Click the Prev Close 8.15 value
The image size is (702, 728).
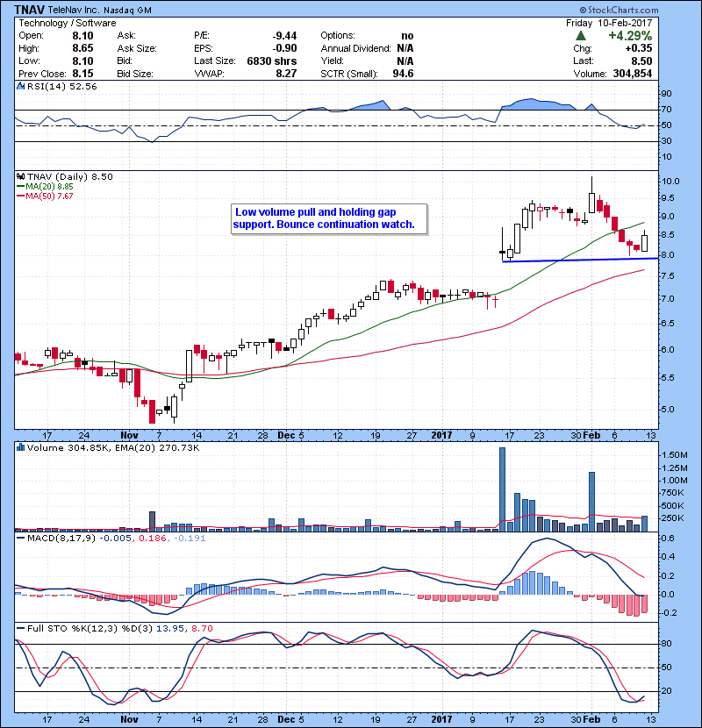[82, 74]
